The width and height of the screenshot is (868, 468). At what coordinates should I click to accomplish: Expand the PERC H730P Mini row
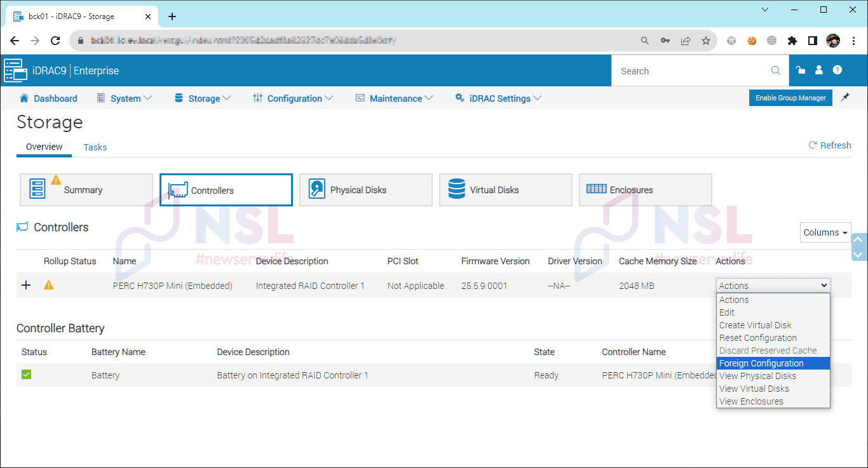click(26, 285)
